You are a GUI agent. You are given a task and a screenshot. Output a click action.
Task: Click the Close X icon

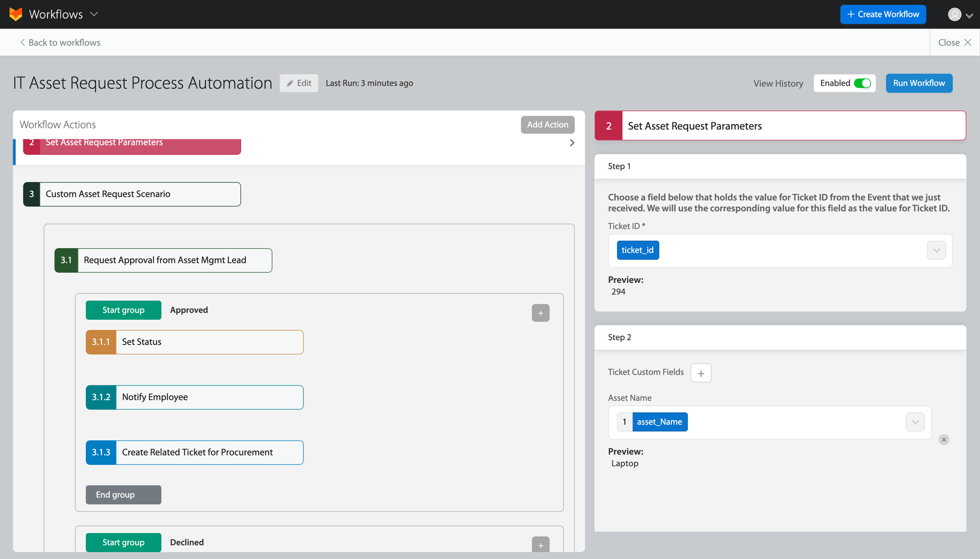click(968, 42)
